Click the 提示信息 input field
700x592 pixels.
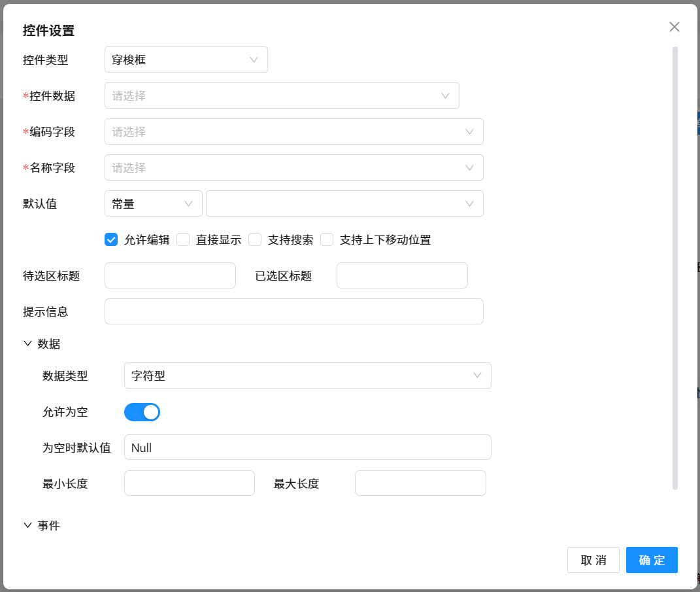293,311
